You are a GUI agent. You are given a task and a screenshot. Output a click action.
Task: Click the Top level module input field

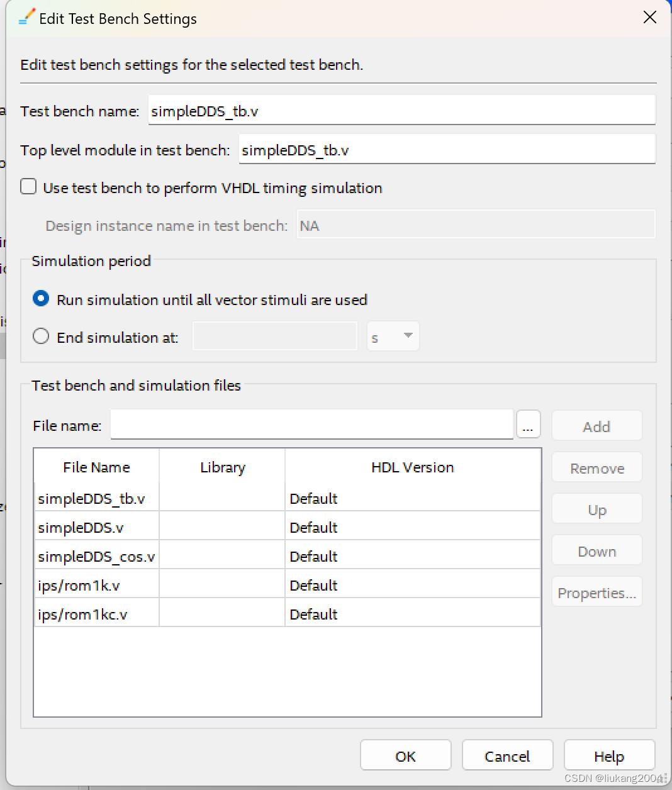(447, 149)
